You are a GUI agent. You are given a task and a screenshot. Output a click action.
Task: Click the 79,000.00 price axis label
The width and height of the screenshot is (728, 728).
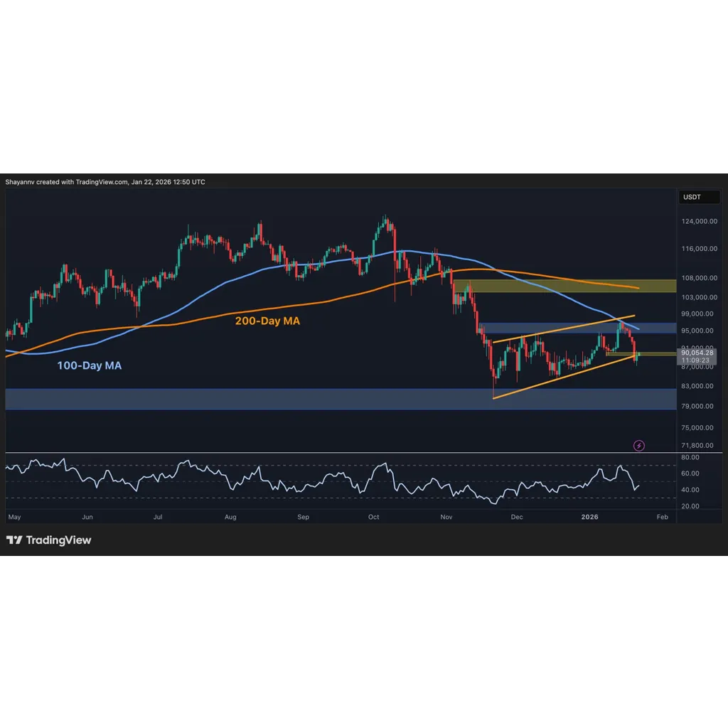tap(697, 406)
